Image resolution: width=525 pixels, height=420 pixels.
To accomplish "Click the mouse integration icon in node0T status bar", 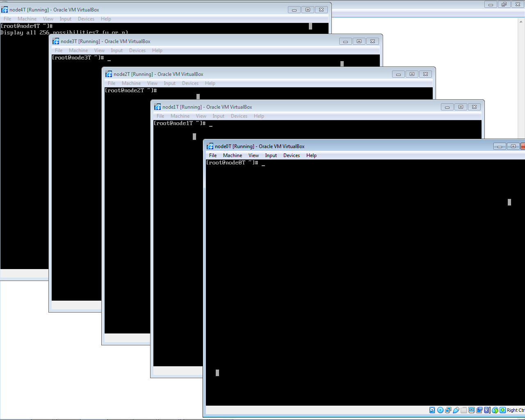I will [495, 410].
